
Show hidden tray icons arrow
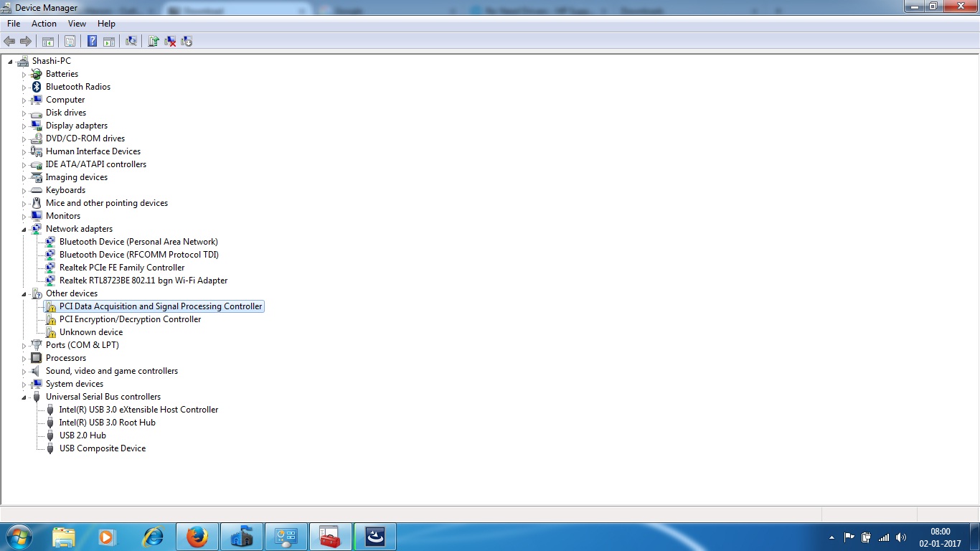(x=831, y=537)
